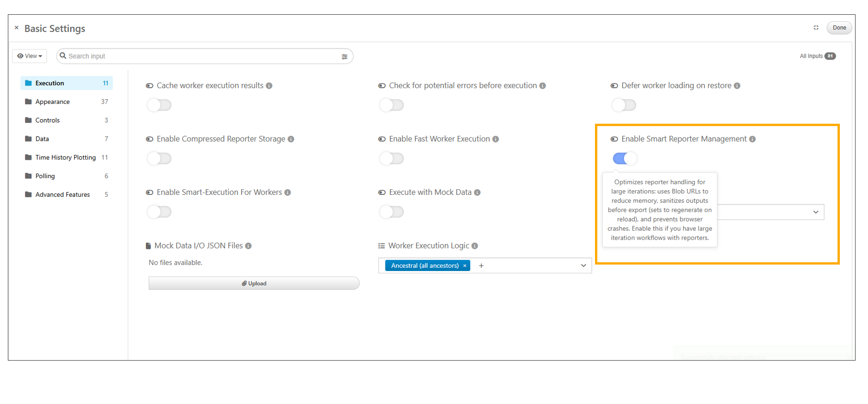Open the View dropdown menu
868x404 pixels.
(x=30, y=56)
